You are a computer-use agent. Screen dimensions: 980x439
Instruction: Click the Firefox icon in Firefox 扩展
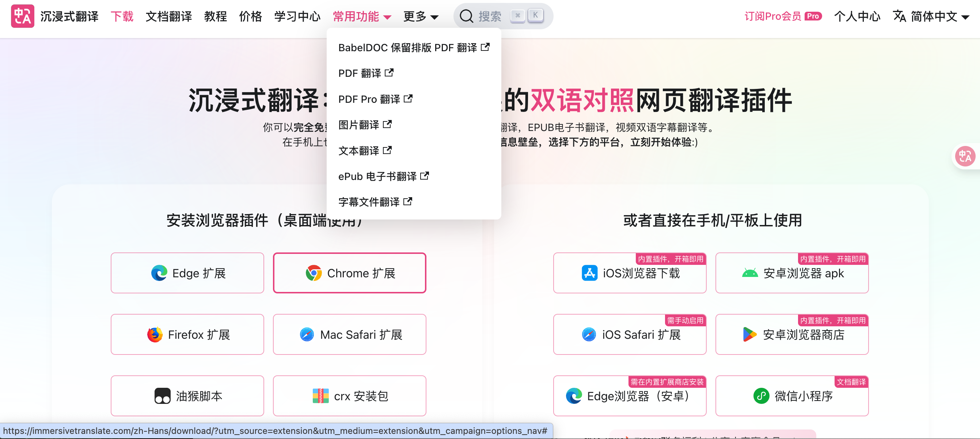(x=155, y=335)
